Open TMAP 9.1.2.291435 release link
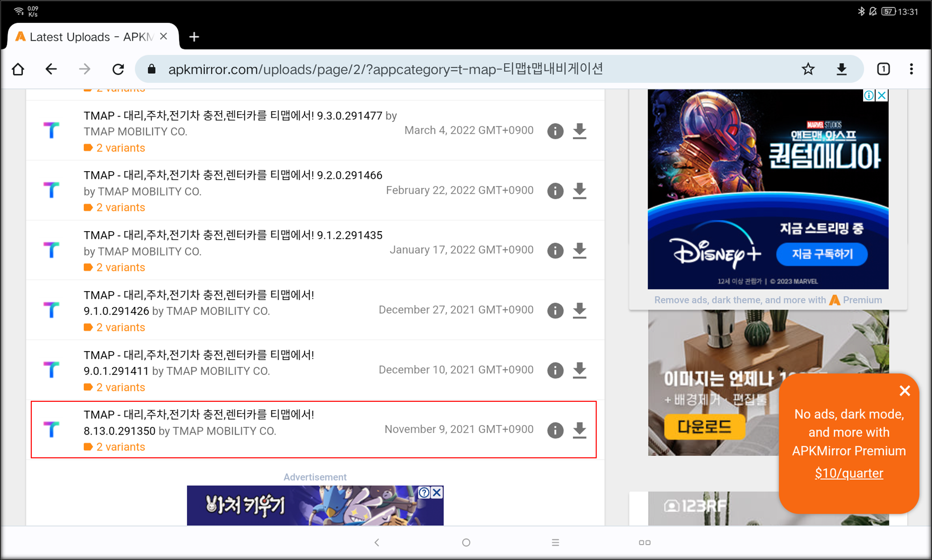Viewport: 932px width, 560px height. (233, 235)
